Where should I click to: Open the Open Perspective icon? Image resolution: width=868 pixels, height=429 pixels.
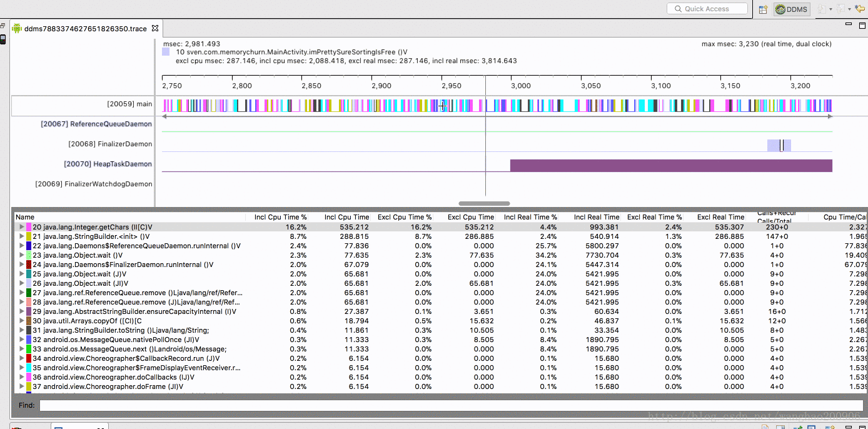pos(763,9)
